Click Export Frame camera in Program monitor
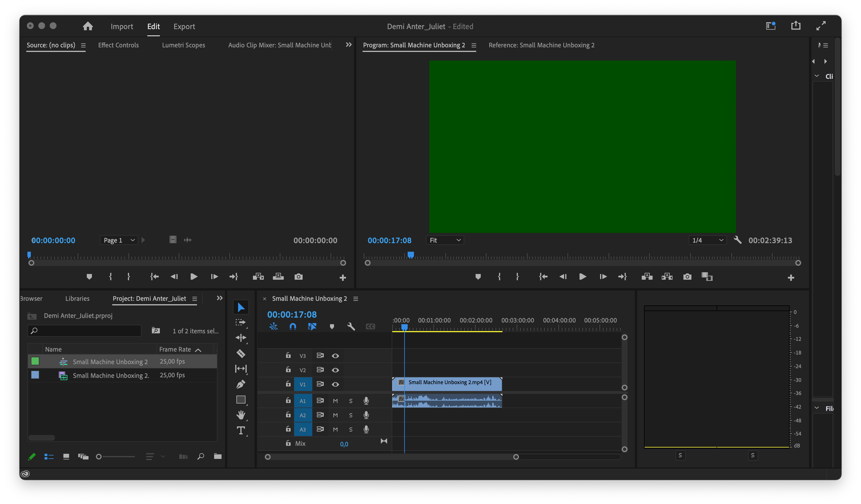 687,277
